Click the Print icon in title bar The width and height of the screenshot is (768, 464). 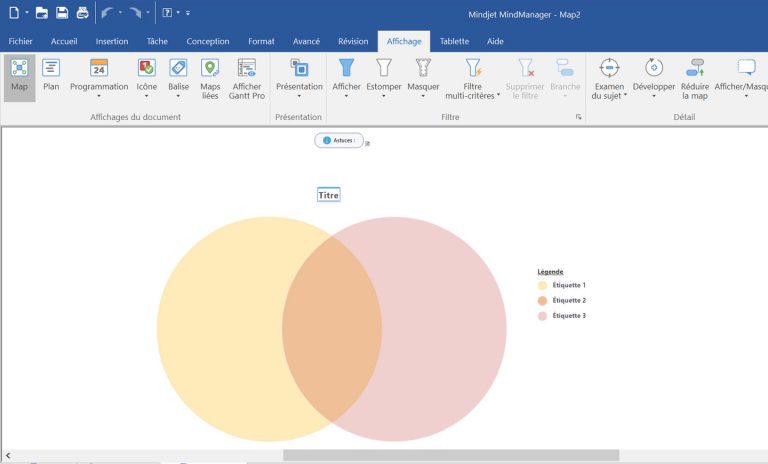pos(82,13)
